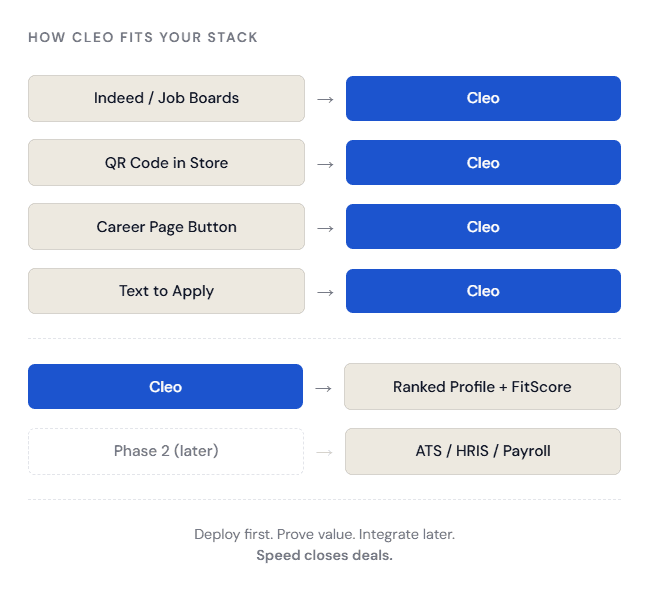Click the arrow after Text to Apply
The width and height of the screenshot is (652, 592).
tap(325, 291)
